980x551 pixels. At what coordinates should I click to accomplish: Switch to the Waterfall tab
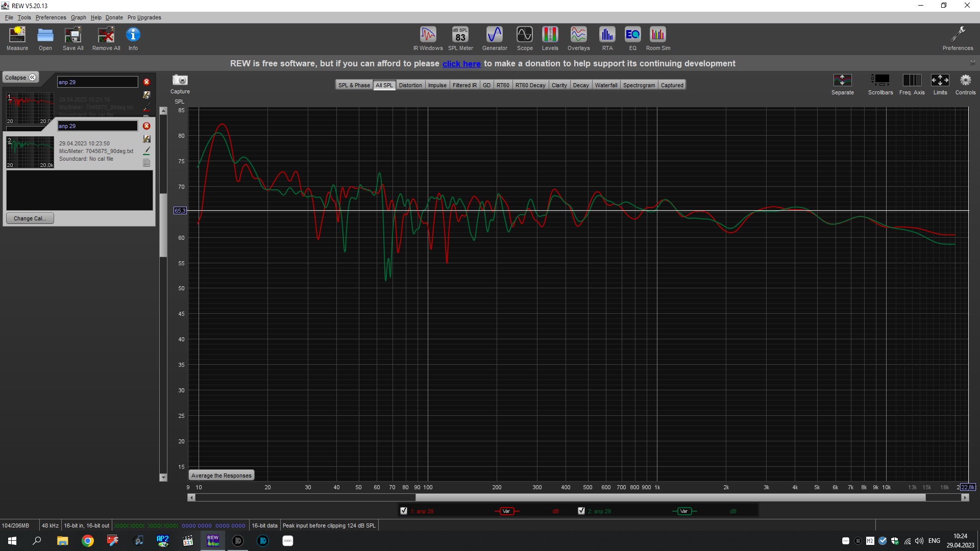coord(606,85)
